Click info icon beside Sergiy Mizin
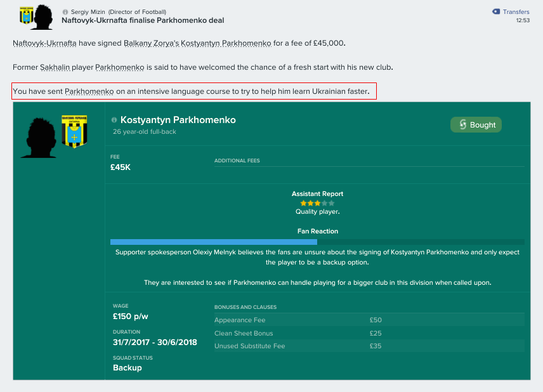 [x=65, y=12]
